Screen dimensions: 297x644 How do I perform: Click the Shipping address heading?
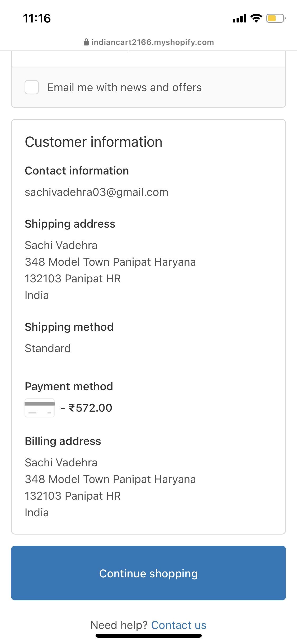pos(70,224)
